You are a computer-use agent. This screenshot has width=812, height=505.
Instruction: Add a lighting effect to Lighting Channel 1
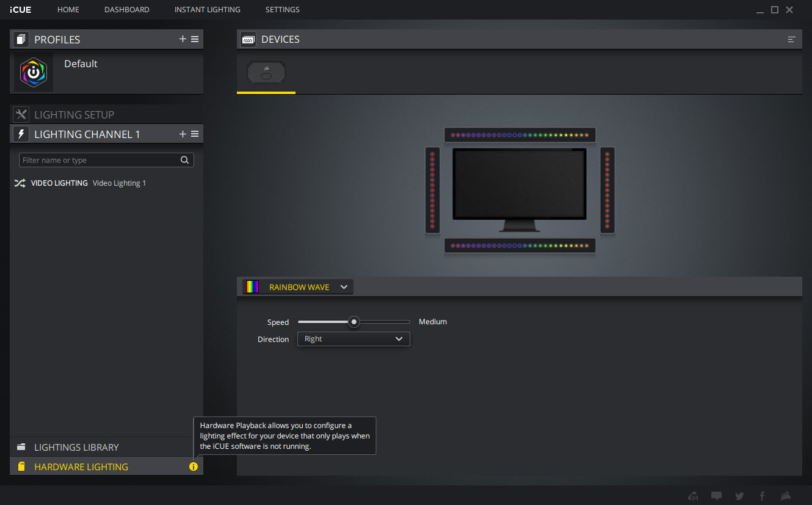(x=183, y=134)
